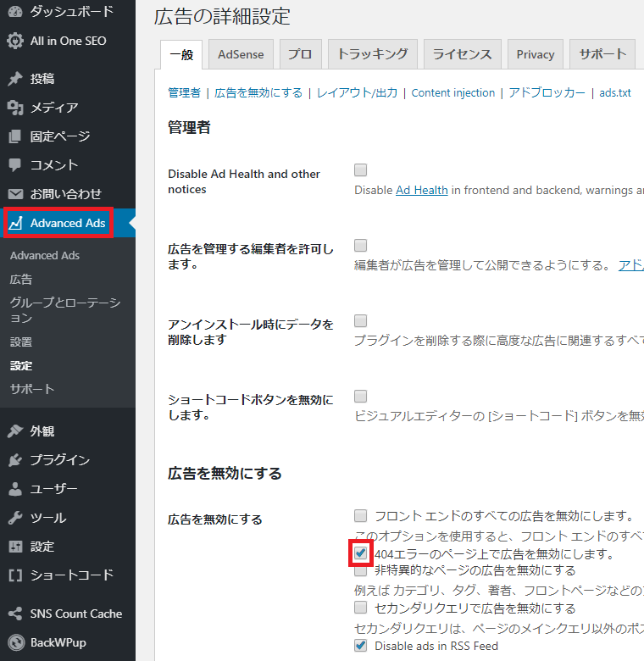
Task: Check the ショートコードボタンを無効にします checkbox
Action: (360, 397)
